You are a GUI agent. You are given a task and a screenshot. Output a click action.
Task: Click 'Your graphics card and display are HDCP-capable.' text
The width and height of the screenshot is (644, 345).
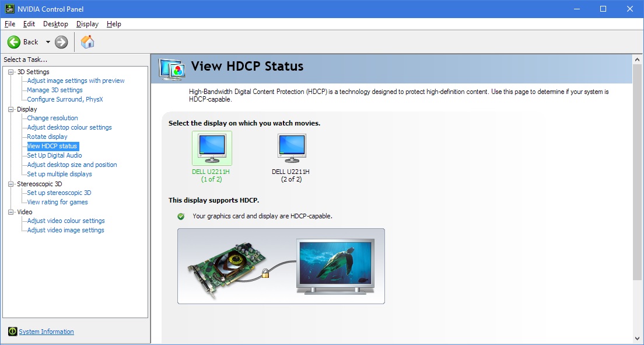(x=262, y=216)
